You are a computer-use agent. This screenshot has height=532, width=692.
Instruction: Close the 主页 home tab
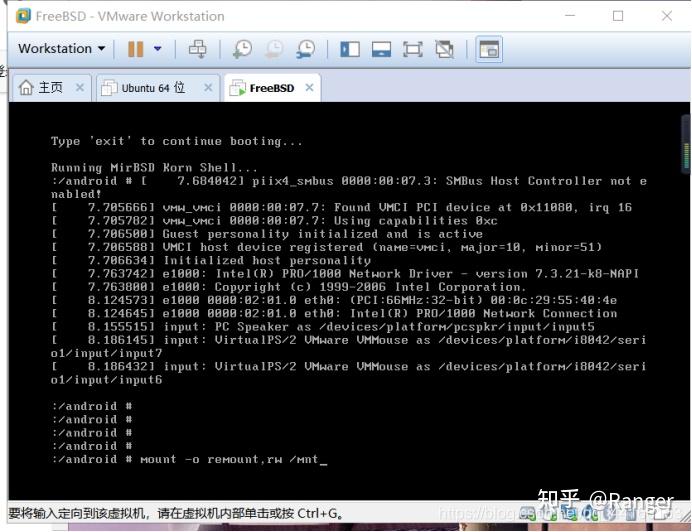click(x=79, y=87)
